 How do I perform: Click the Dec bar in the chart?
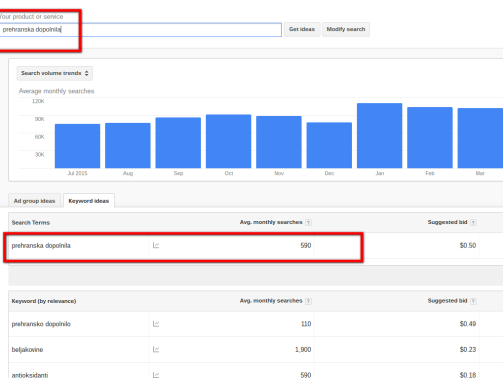pyautogui.click(x=329, y=145)
